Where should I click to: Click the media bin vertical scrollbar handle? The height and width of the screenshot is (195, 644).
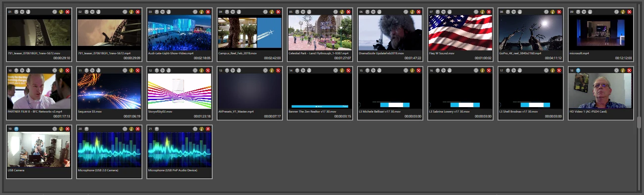639,122
